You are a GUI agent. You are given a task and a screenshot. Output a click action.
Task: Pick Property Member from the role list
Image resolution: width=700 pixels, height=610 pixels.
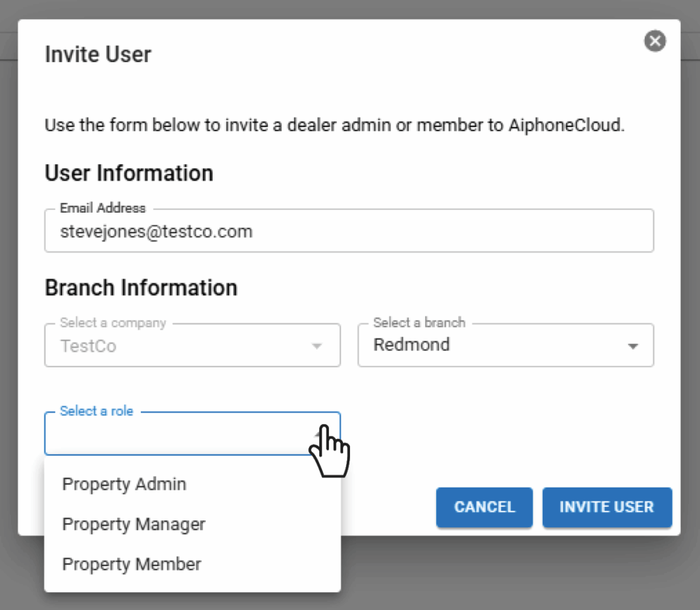132,564
